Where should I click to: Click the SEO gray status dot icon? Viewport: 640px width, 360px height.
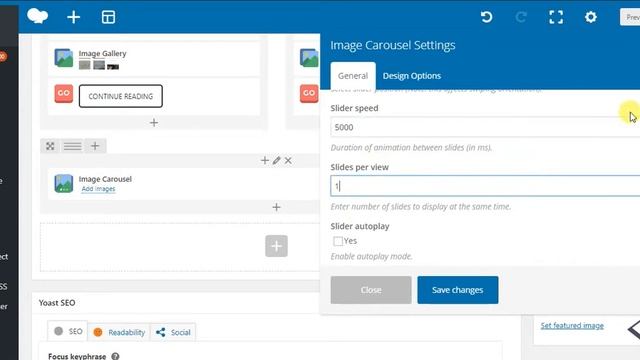[x=59, y=331]
